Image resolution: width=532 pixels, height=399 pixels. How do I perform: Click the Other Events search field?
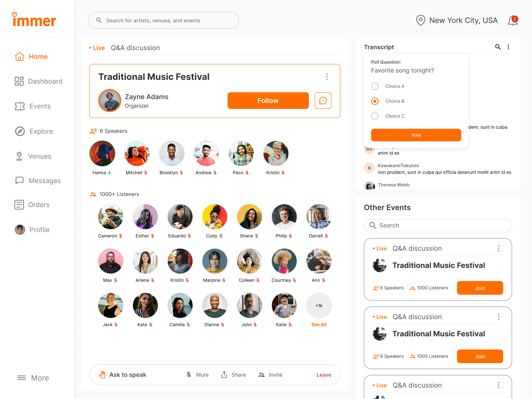pos(438,225)
